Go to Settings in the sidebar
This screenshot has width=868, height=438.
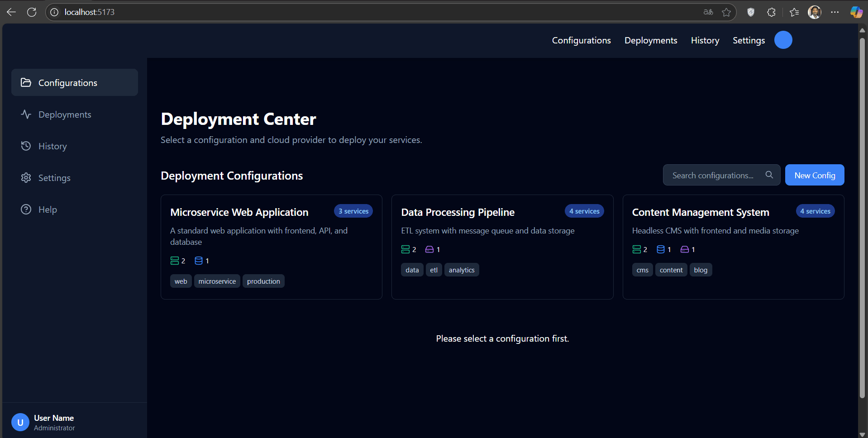pyautogui.click(x=54, y=178)
